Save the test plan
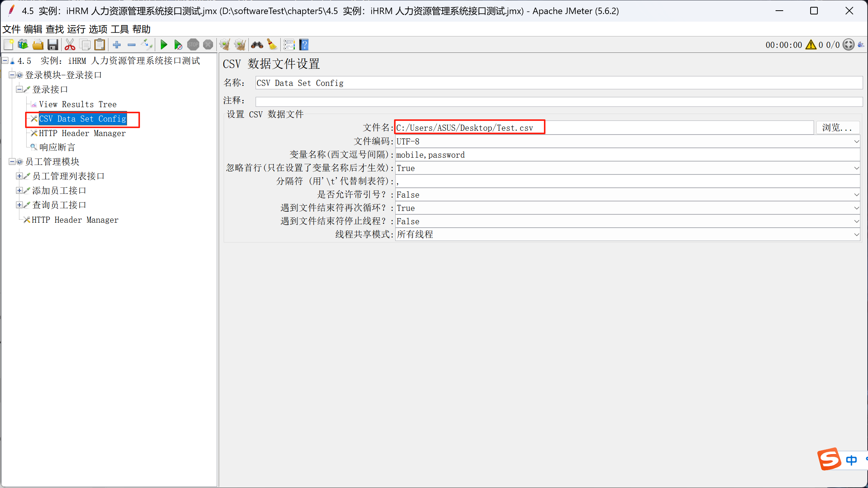The width and height of the screenshot is (868, 488). pos(53,44)
